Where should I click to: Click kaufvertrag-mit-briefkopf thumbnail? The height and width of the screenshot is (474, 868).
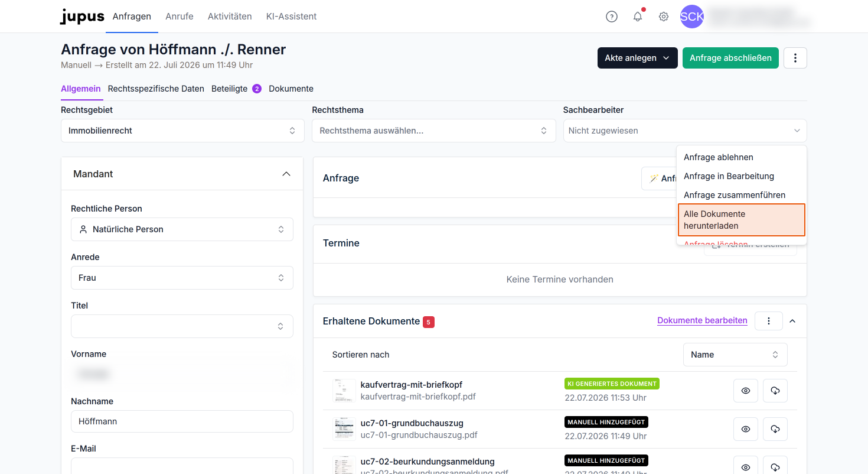(344, 391)
